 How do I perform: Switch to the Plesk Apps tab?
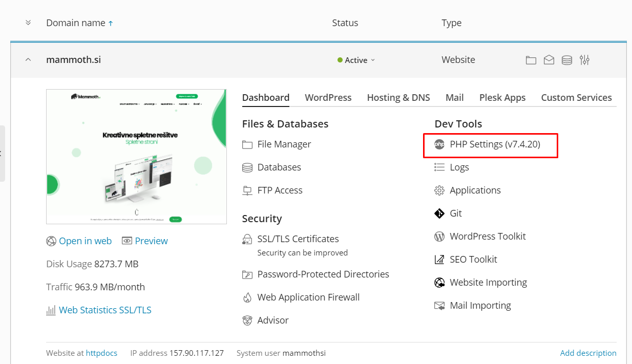coord(502,98)
